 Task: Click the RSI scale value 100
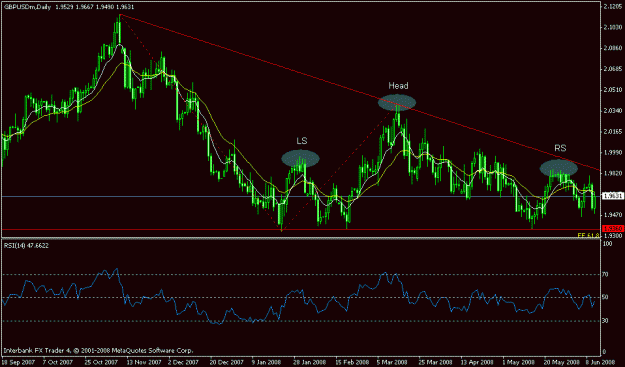tap(608, 244)
